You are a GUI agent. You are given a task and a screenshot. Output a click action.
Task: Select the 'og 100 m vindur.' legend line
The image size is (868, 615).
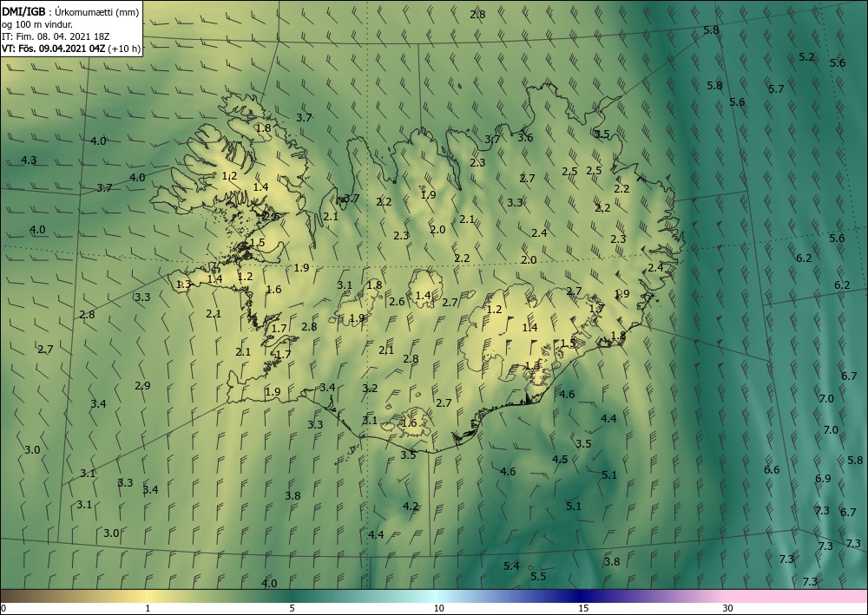tap(37, 24)
